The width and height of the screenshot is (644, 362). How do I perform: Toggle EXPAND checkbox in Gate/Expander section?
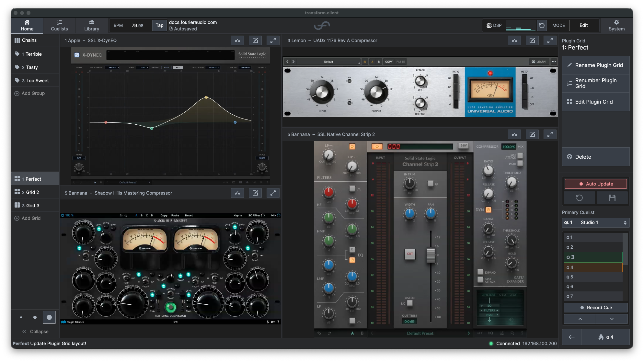[x=480, y=272]
